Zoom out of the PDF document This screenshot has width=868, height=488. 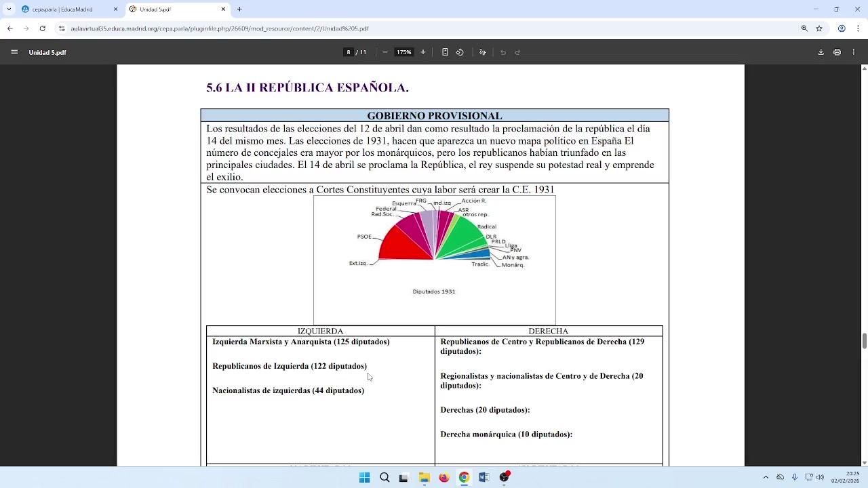(x=385, y=52)
